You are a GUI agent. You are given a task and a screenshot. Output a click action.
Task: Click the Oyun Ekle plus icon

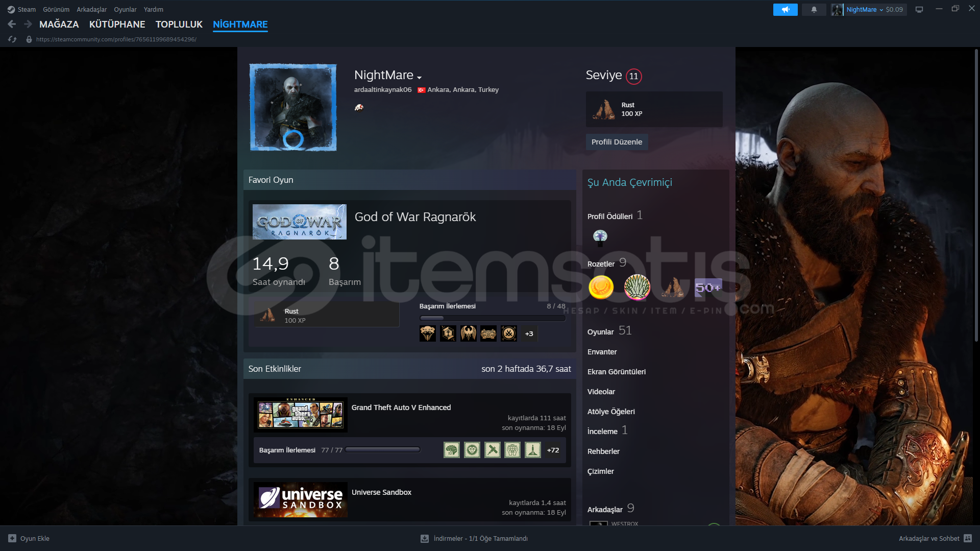click(x=12, y=538)
